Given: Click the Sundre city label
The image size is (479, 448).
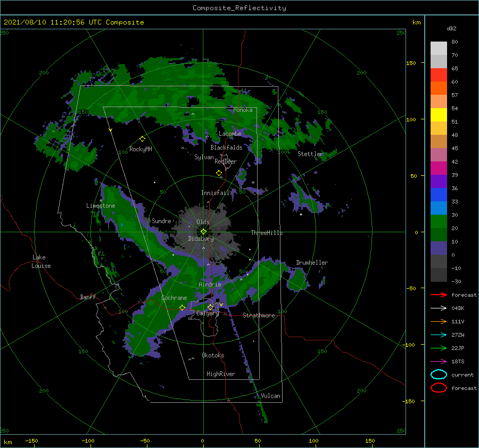Looking at the screenshot, I should click(161, 221).
